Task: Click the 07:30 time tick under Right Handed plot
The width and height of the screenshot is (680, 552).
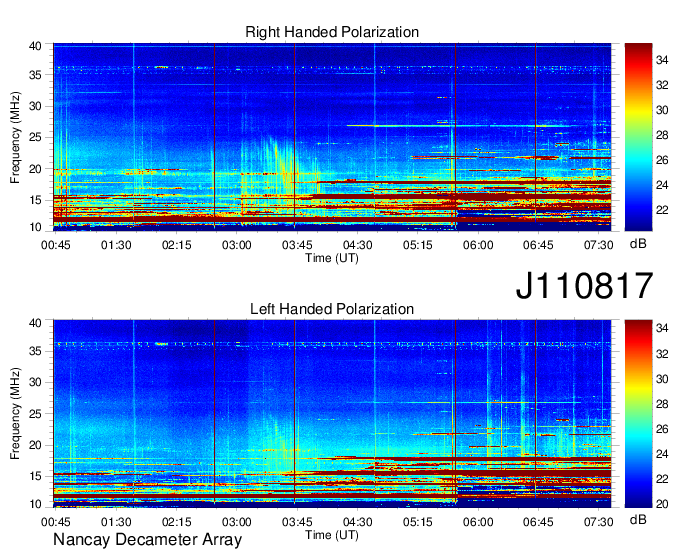Action: point(598,245)
